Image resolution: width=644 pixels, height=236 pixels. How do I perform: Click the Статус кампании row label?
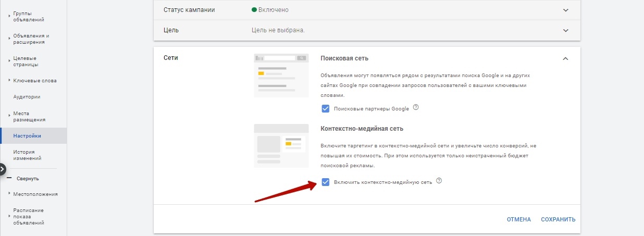pyautogui.click(x=189, y=10)
